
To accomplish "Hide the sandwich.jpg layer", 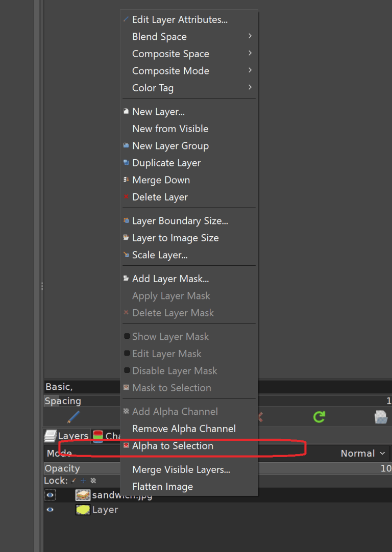I will (50, 495).
